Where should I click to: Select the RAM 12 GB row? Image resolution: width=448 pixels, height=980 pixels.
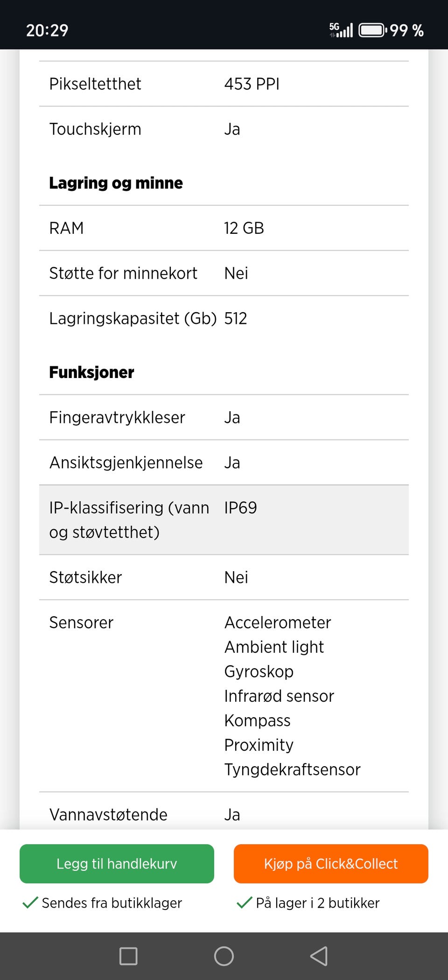pos(224,228)
